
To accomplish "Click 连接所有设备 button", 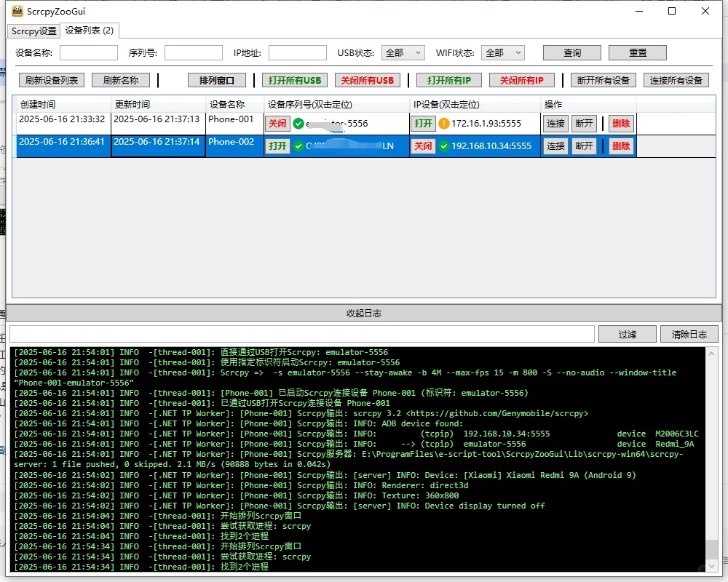I will (x=676, y=80).
